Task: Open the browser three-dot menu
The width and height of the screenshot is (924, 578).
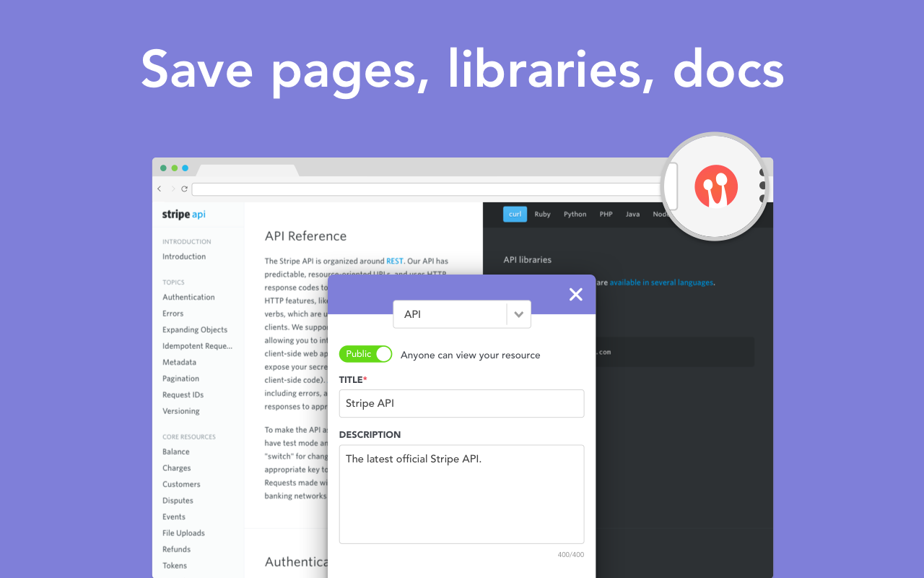Action: (762, 186)
